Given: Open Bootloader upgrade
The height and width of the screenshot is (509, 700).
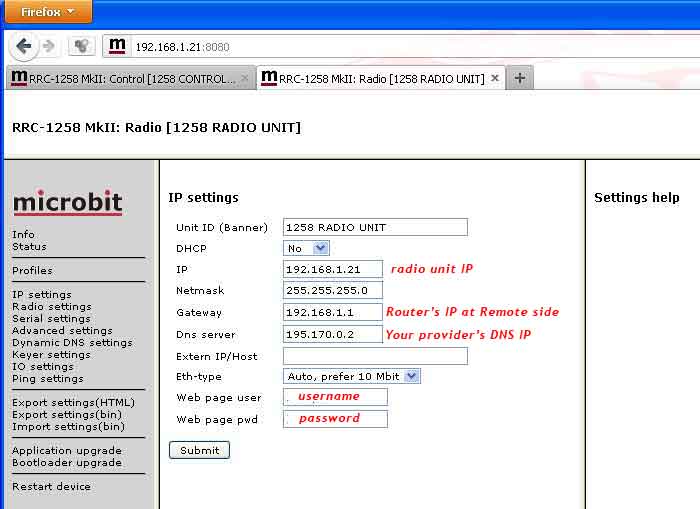Looking at the screenshot, I should click(x=67, y=463).
